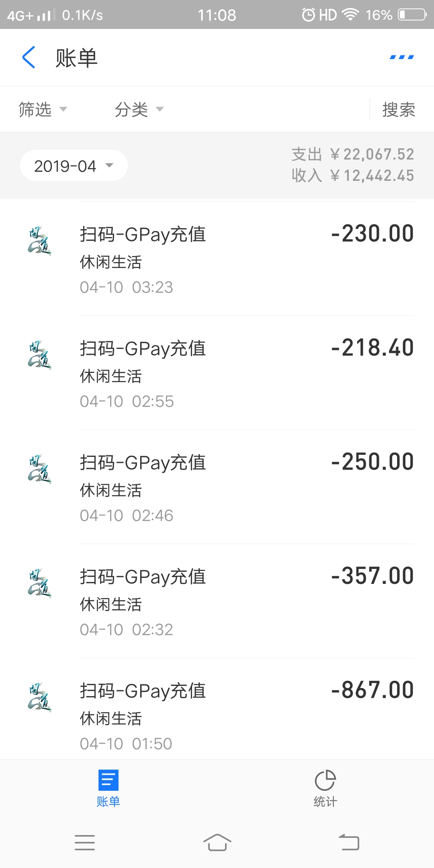Viewport: 434px width, 868px height.
Task: Tap the Android home navigation icon
Action: click(217, 842)
